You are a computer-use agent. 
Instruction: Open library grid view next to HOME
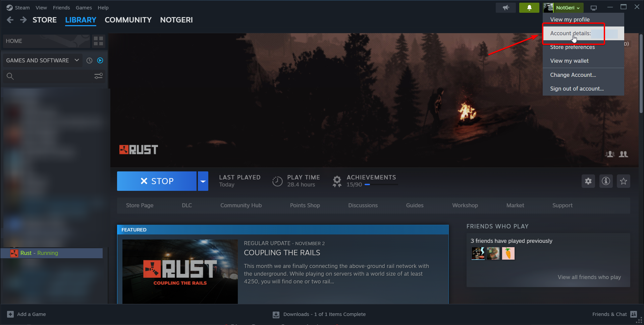(98, 41)
